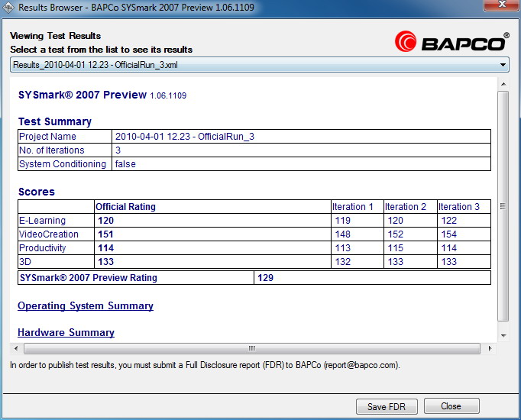This screenshot has width=521, height=420.
Task: Click the No. of Iterations label
Action: click(52, 150)
